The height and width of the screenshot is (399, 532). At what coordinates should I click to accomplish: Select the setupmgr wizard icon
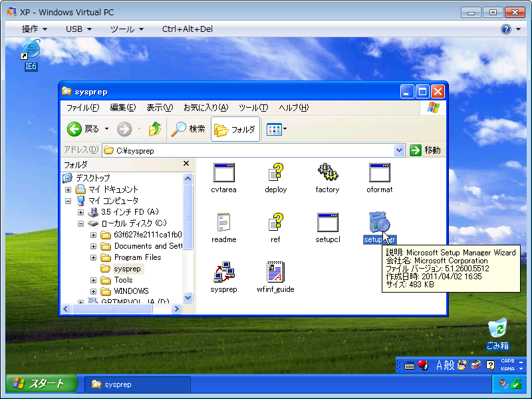pos(379,223)
